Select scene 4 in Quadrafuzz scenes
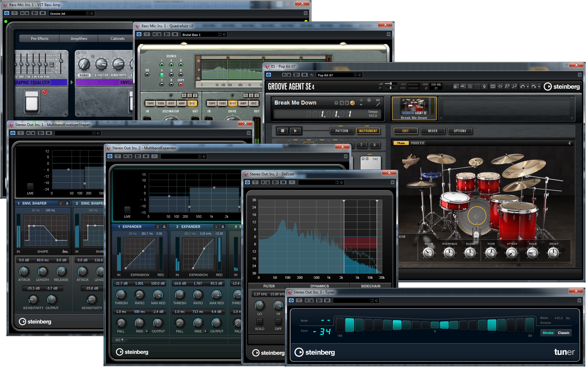Image resolution: width=588 pixels, height=368 pixels. pos(162,75)
